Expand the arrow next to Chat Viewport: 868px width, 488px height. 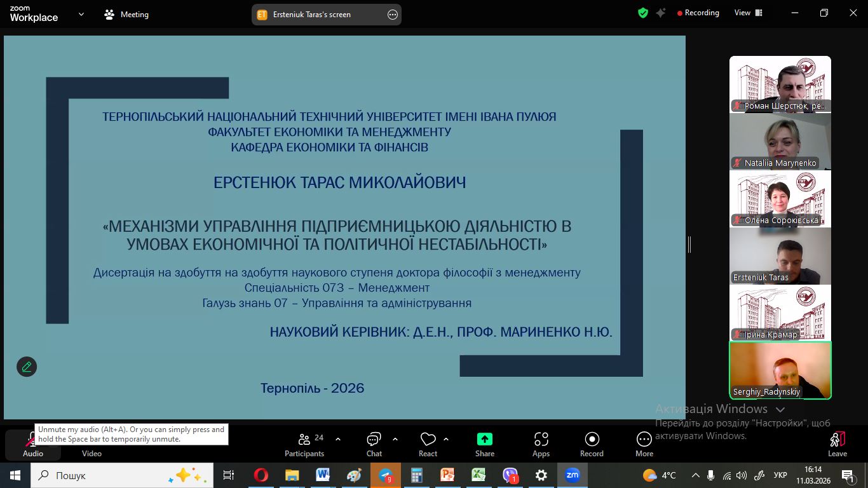point(395,439)
